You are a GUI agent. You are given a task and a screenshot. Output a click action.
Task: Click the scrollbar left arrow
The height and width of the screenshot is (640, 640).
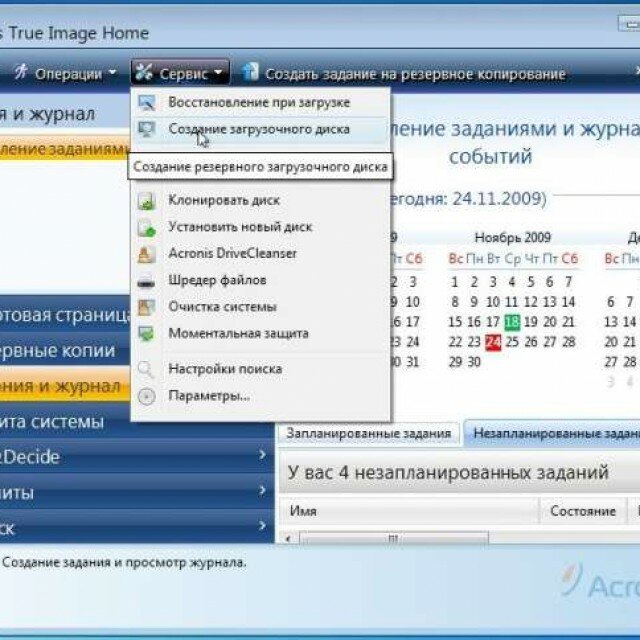coord(288,538)
